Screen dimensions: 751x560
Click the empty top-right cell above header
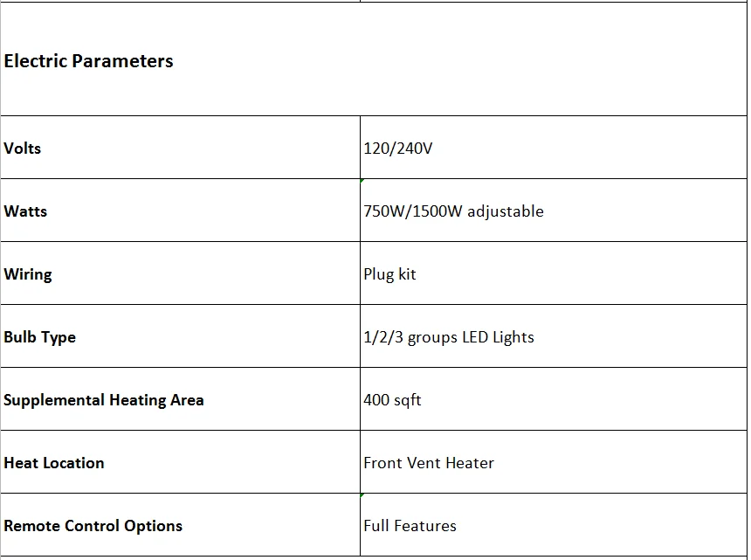point(554,1)
